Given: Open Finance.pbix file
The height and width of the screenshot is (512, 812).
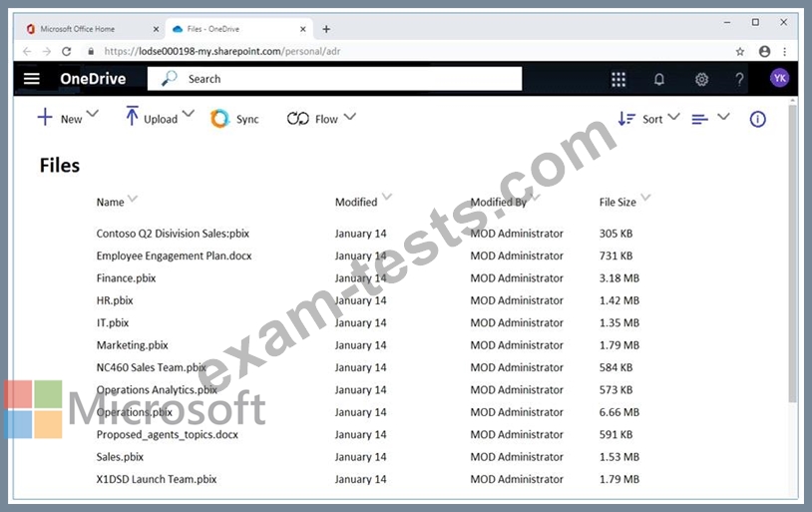Looking at the screenshot, I should tap(126, 278).
